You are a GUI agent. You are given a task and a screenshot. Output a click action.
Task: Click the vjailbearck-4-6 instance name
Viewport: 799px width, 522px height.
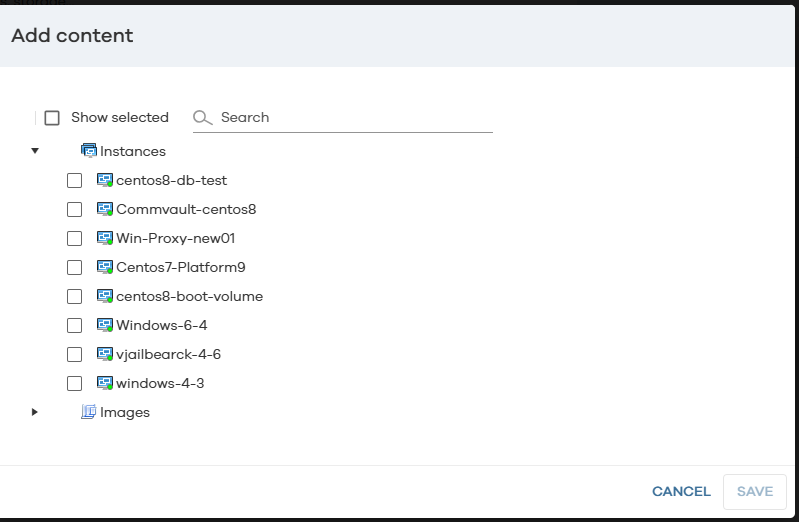click(x=168, y=354)
